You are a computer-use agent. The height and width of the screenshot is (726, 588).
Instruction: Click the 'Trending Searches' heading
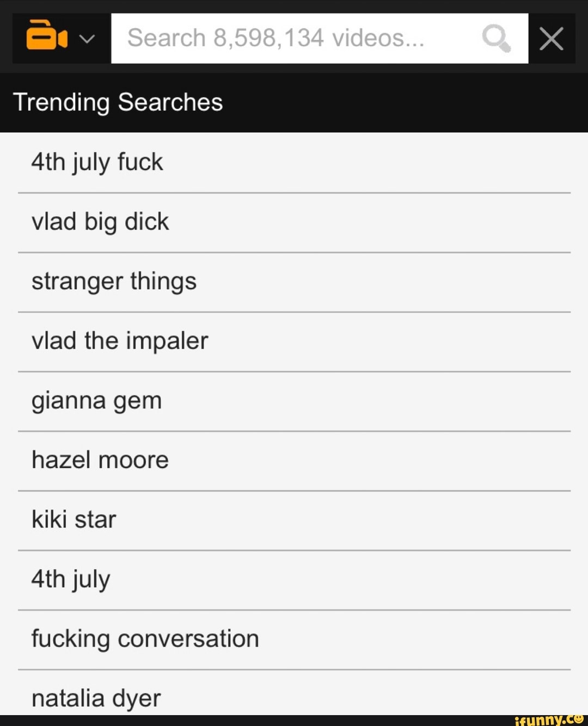[118, 102]
